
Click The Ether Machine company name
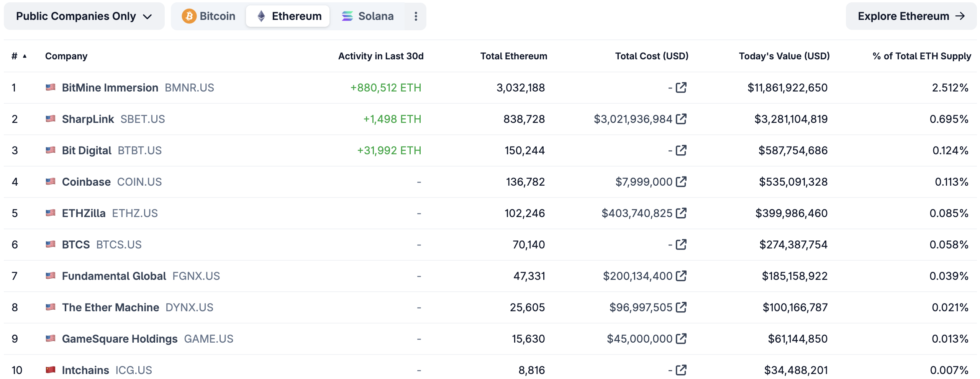click(110, 307)
